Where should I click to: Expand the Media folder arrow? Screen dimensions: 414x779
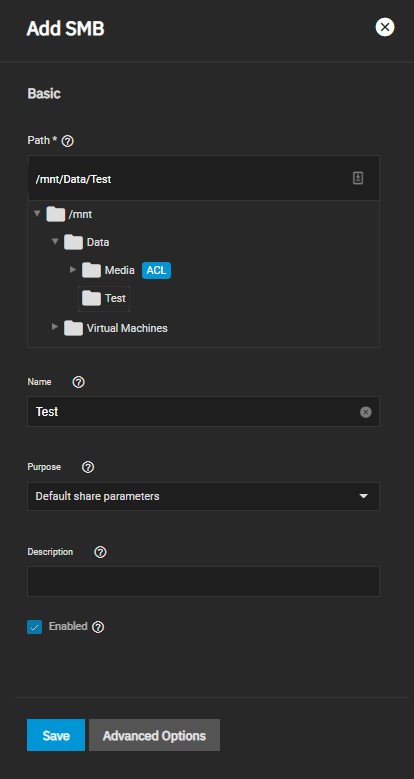point(73,270)
